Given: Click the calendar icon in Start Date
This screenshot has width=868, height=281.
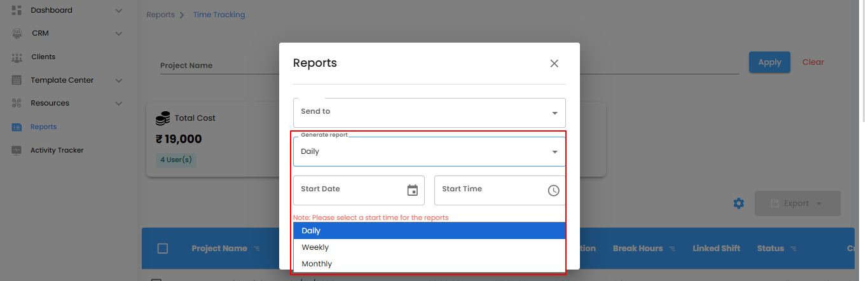Looking at the screenshot, I should pyautogui.click(x=412, y=190).
